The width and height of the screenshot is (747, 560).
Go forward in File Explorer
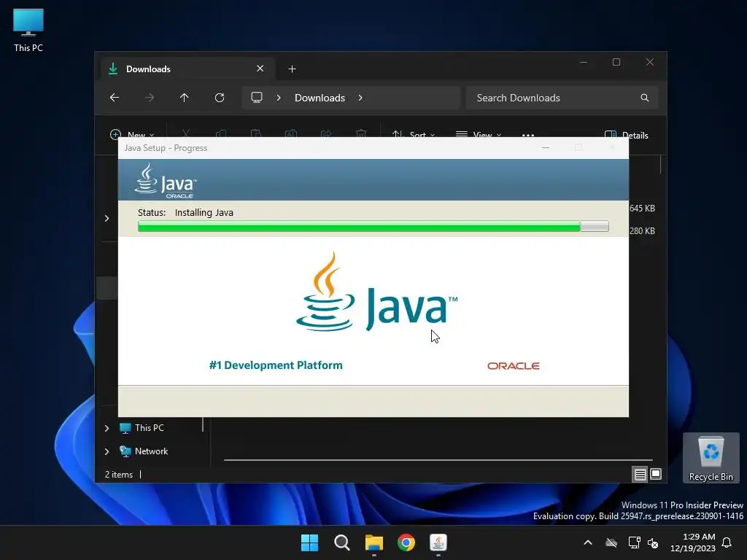tap(150, 98)
